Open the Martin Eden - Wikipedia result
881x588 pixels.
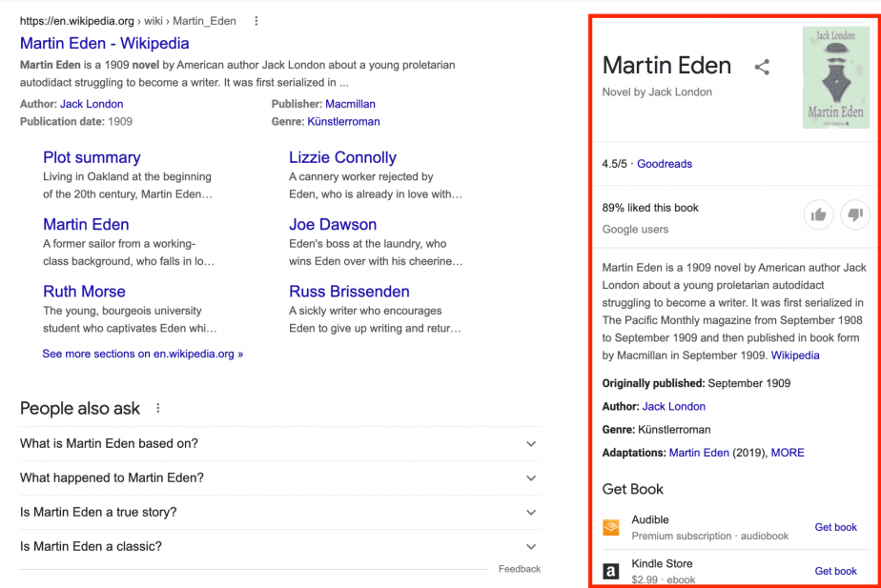click(105, 43)
